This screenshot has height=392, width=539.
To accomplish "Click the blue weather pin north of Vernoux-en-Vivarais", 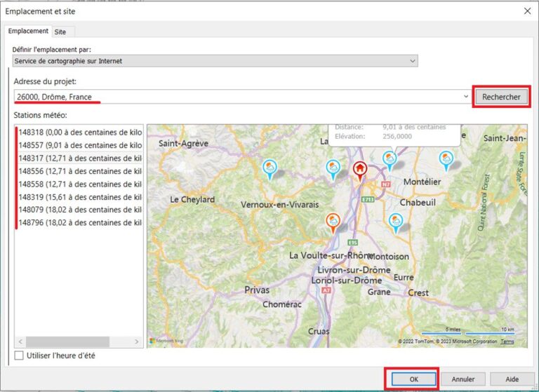I will point(269,167).
